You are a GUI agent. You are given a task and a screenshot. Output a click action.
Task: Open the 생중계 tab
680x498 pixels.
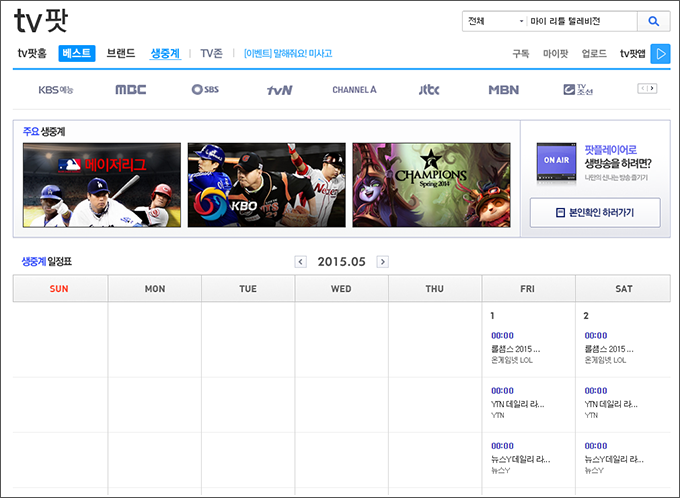(165, 53)
